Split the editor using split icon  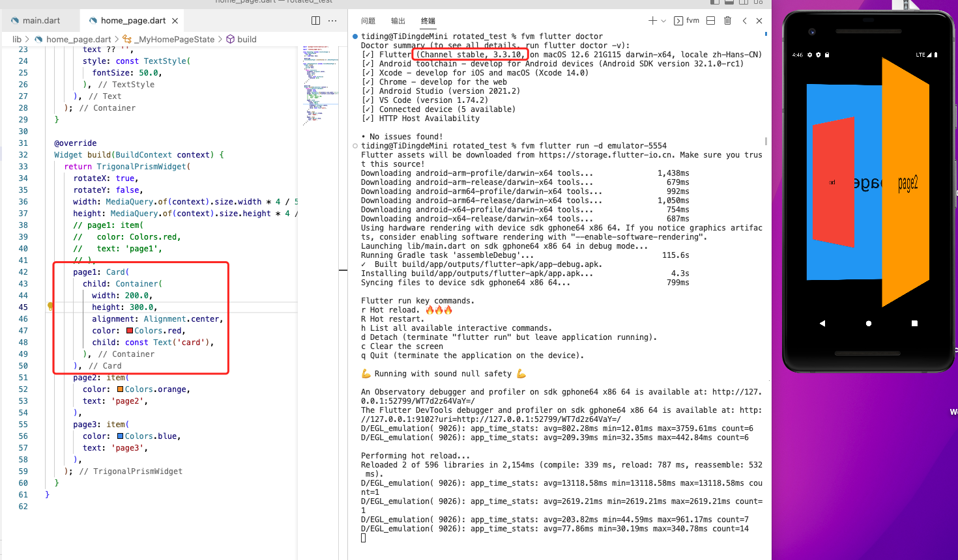point(315,20)
